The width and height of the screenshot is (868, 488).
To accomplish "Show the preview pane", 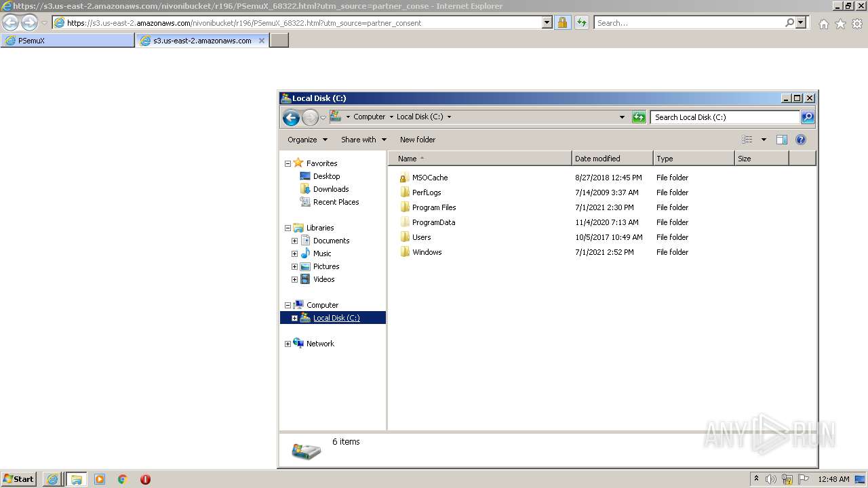I will click(782, 140).
